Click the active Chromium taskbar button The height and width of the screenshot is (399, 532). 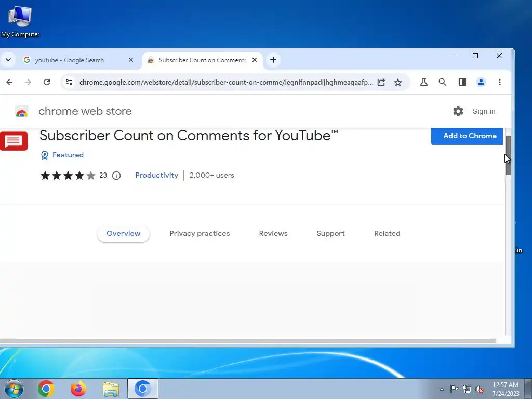(143, 389)
